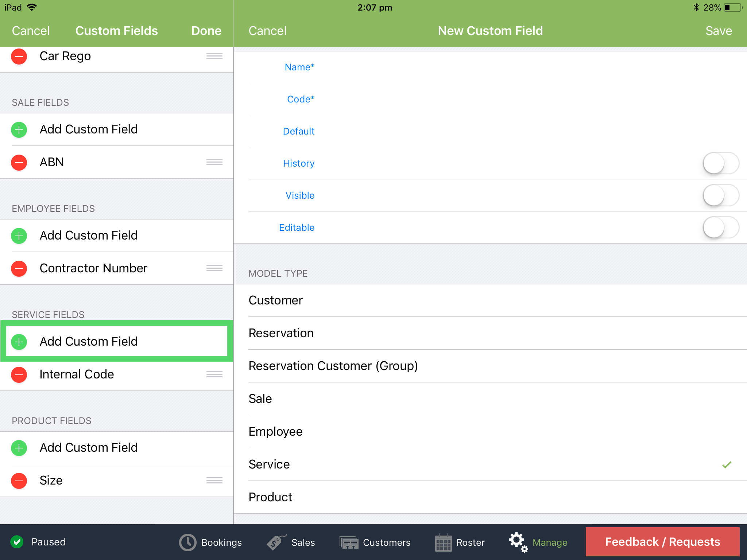747x560 pixels.
Task: Tap the reorder handle on Contractor Number row
Action: 214,268
